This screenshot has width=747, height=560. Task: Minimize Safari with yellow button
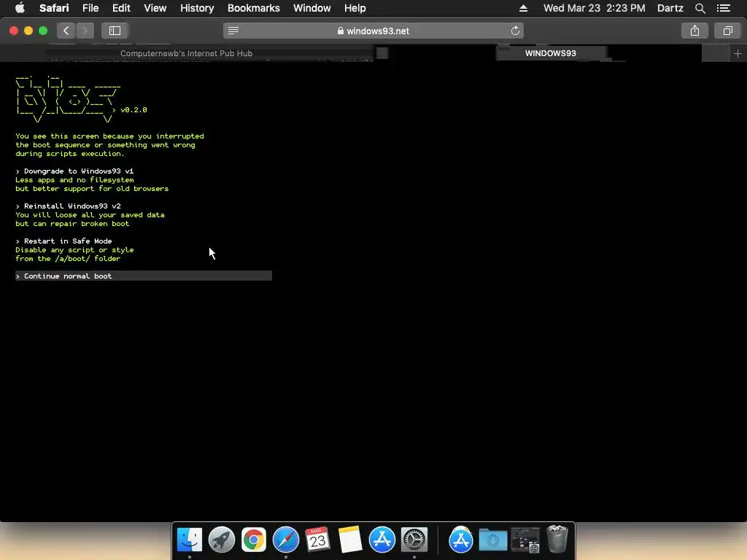tap(28, 31)
